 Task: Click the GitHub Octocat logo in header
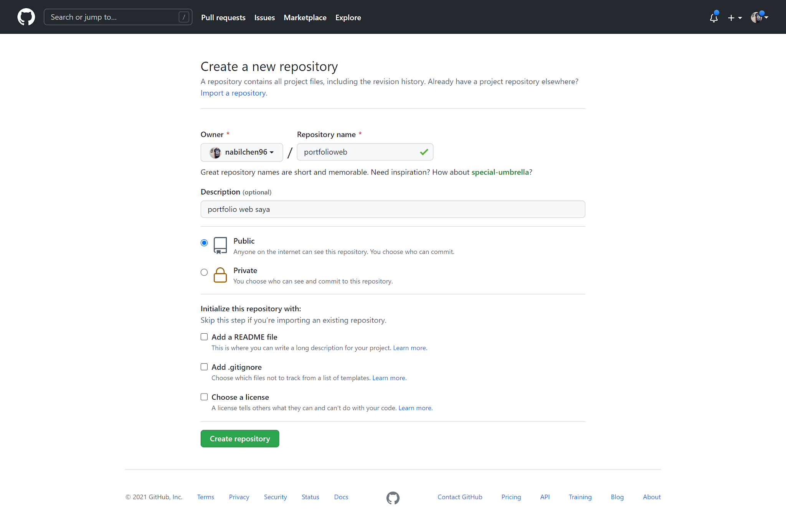pyautogui.click(x=26, y=17)
